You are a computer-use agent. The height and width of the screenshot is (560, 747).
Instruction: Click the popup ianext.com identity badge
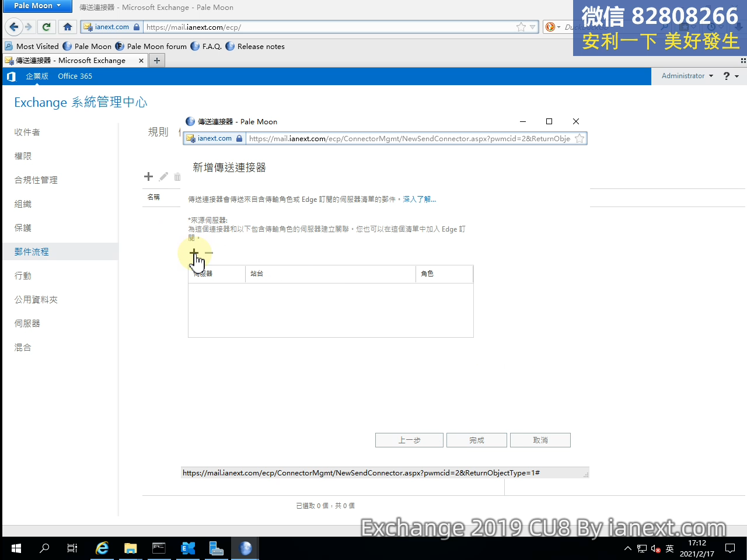point(214,139)
